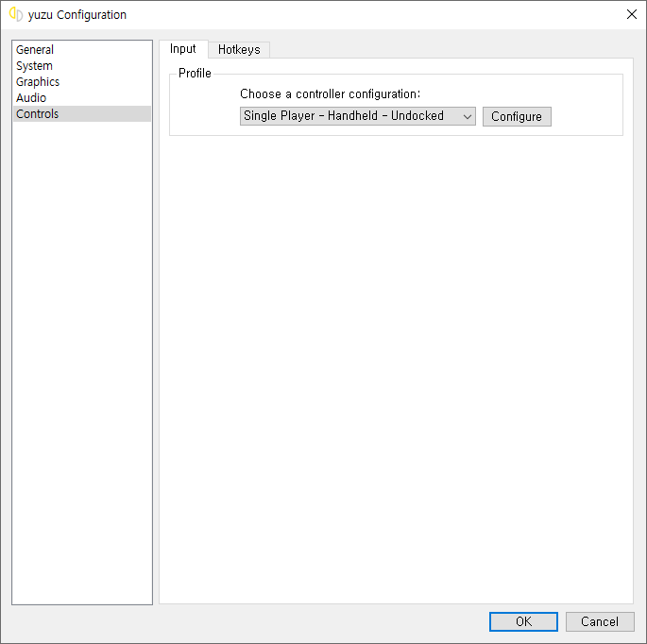The image size is (647, 644).
Task: Close the yuzu Configuration window
Action: pyautogui.click(x=631, y=14)
